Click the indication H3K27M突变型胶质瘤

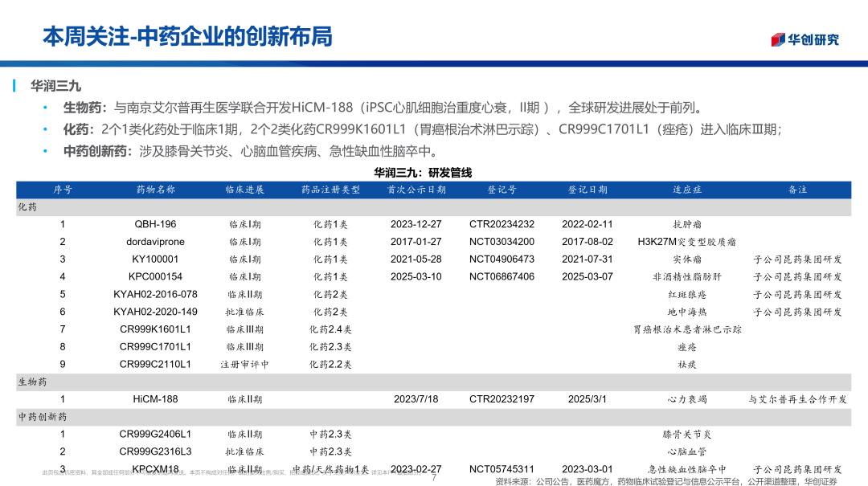pos(687,242)
